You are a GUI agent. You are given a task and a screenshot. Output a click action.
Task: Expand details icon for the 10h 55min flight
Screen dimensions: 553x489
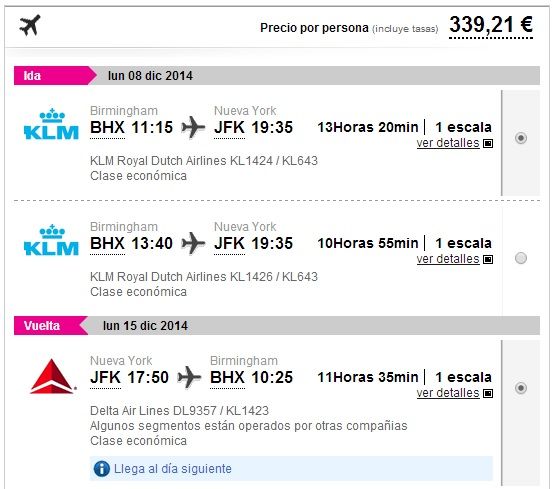click(488, 259)
